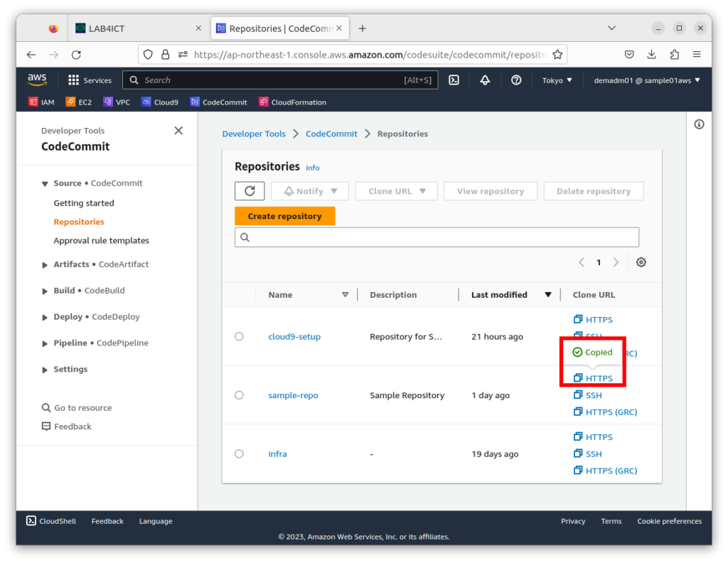
Task: Open the Clone URL dropdown
Action: pos(396,191)
